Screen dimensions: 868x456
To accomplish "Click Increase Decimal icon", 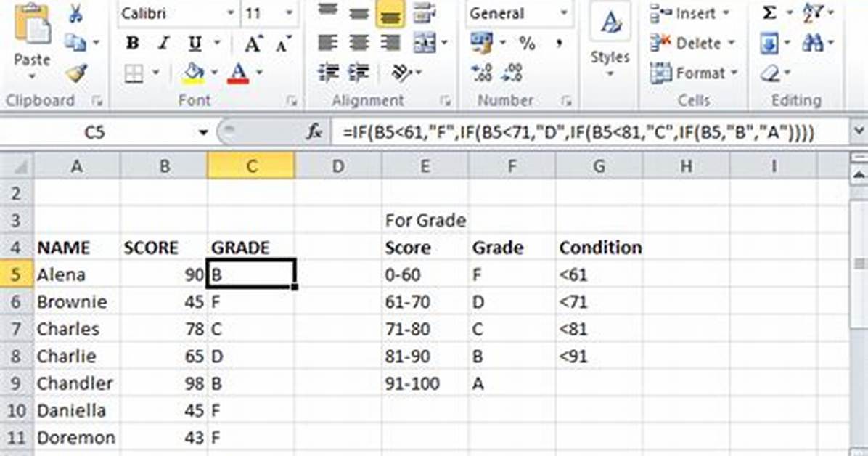I will [x=481, y=73].
